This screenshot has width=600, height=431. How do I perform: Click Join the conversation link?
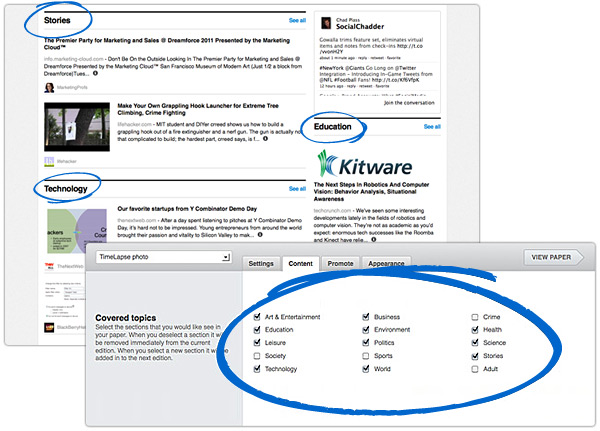click(x=409, y=103)
